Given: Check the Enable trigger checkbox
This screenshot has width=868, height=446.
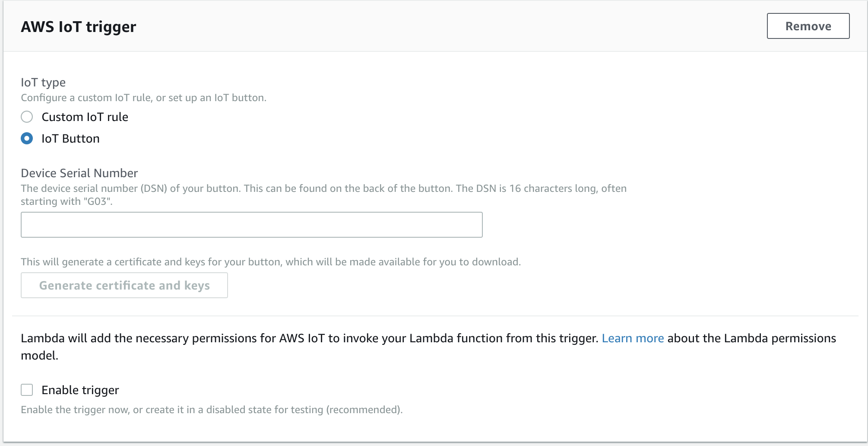Looking at the screenshot, I should (27, 390).
